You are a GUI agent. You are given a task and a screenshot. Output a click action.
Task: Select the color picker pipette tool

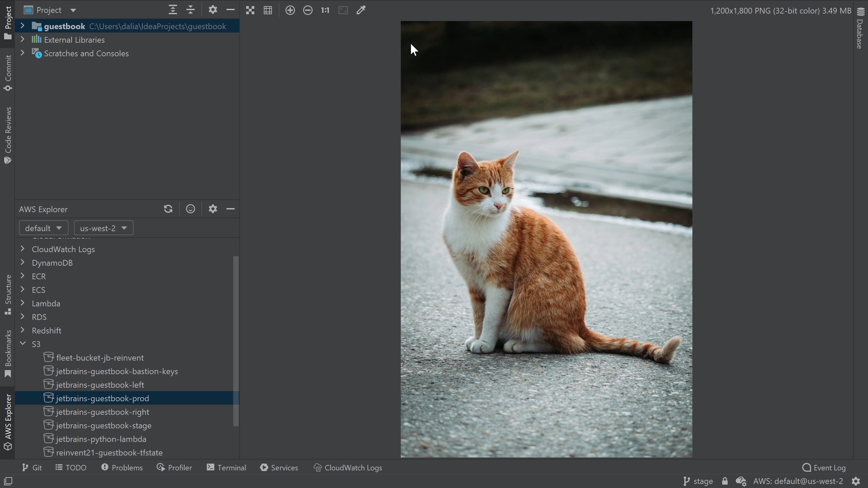coord(360,10)
